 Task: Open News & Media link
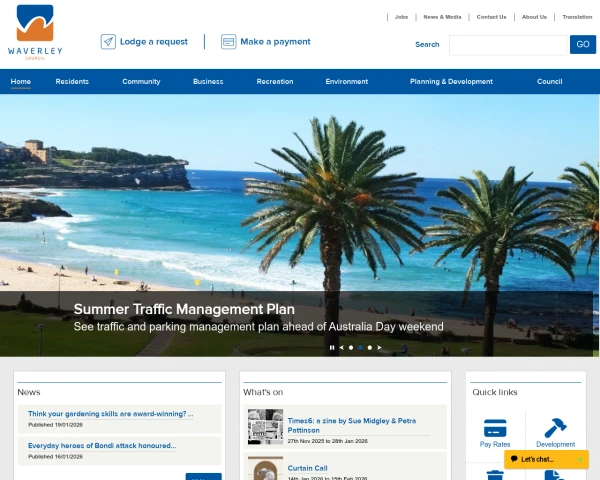click(442, 17)
